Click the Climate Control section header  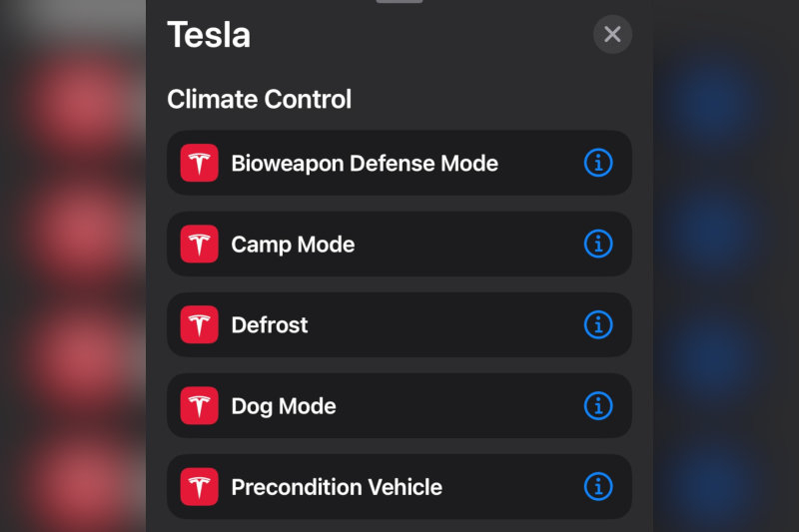(x=260, y=100)
